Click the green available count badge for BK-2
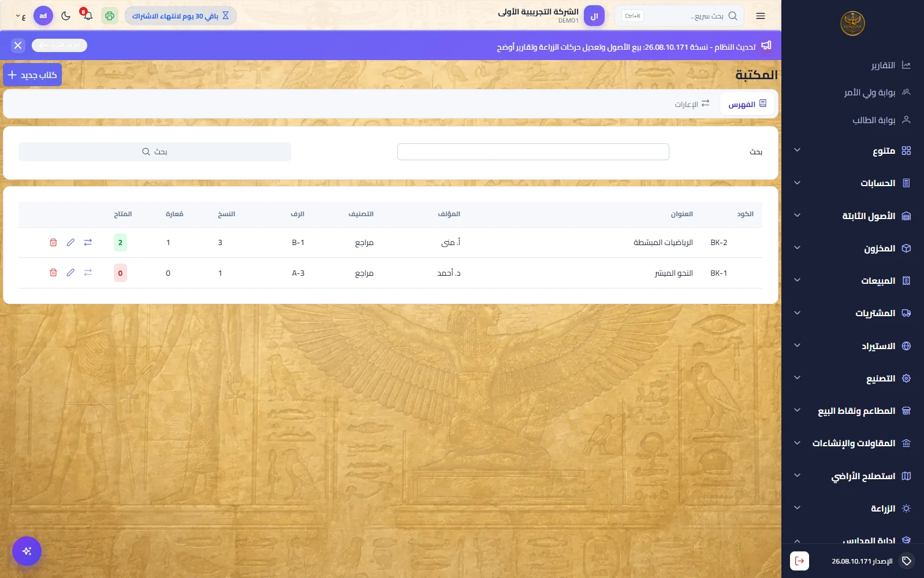Image resolution: width=924 pixels, height=578 pixels. (120, 243)
